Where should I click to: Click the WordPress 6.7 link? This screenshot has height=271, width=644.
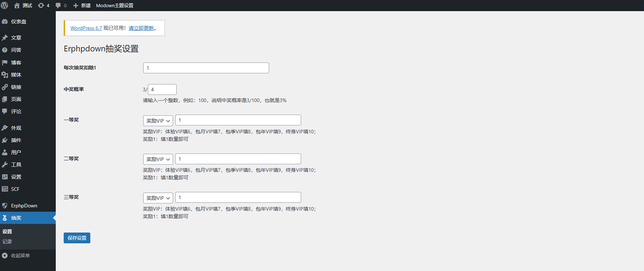click(86, 28)
